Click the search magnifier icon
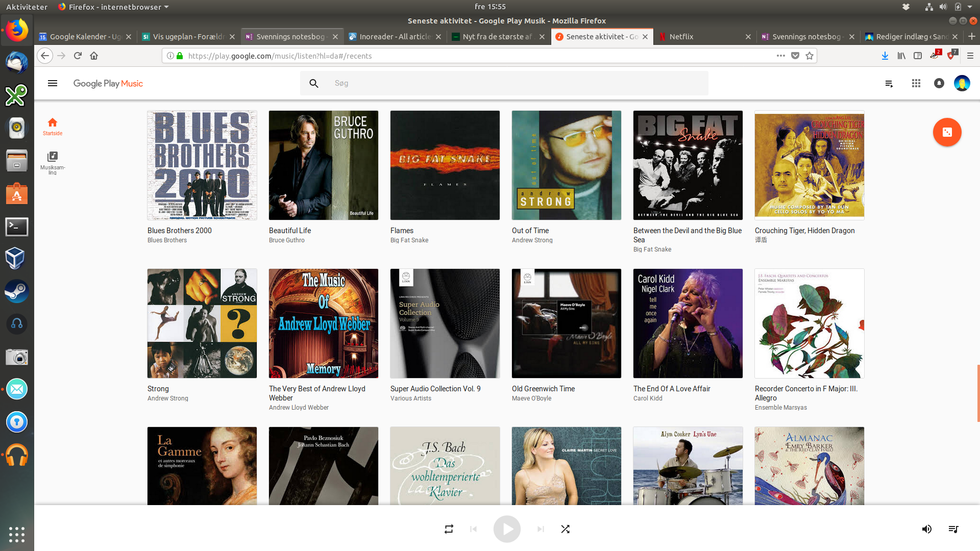Image resolution: width=980 pixels, height=551 pixels. [314, 83]
